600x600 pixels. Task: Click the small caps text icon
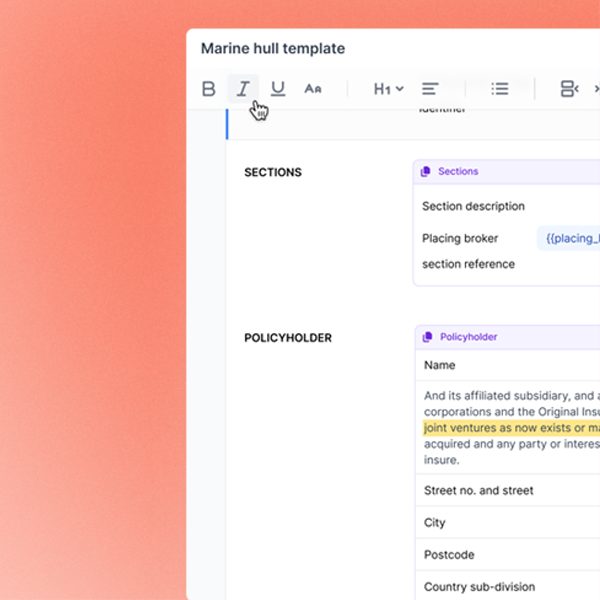pos(313,89)
